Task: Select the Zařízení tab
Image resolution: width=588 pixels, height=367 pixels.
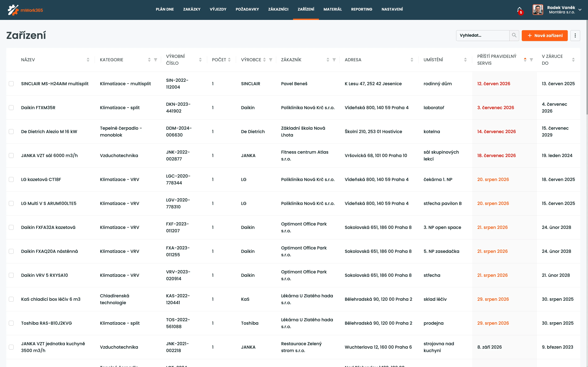Action: click(x=306, y=9)
